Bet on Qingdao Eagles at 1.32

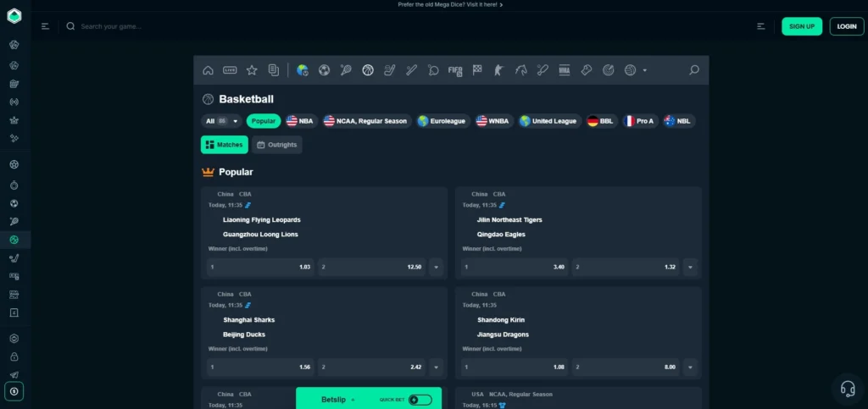tap(626, 267)
